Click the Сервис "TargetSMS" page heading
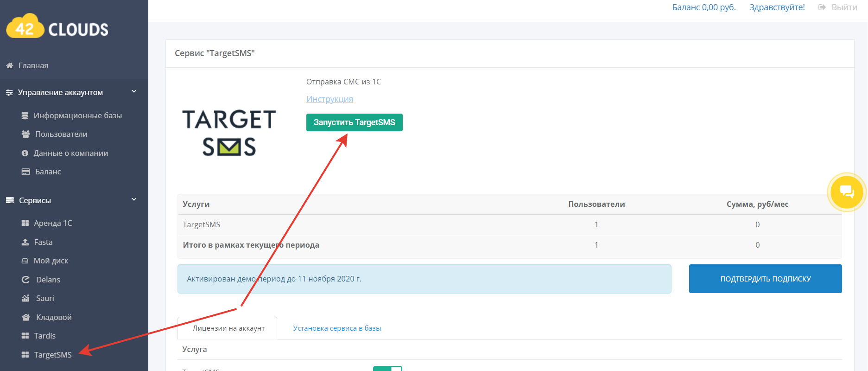This screenshot has height=371, width=868. [215, 53]
